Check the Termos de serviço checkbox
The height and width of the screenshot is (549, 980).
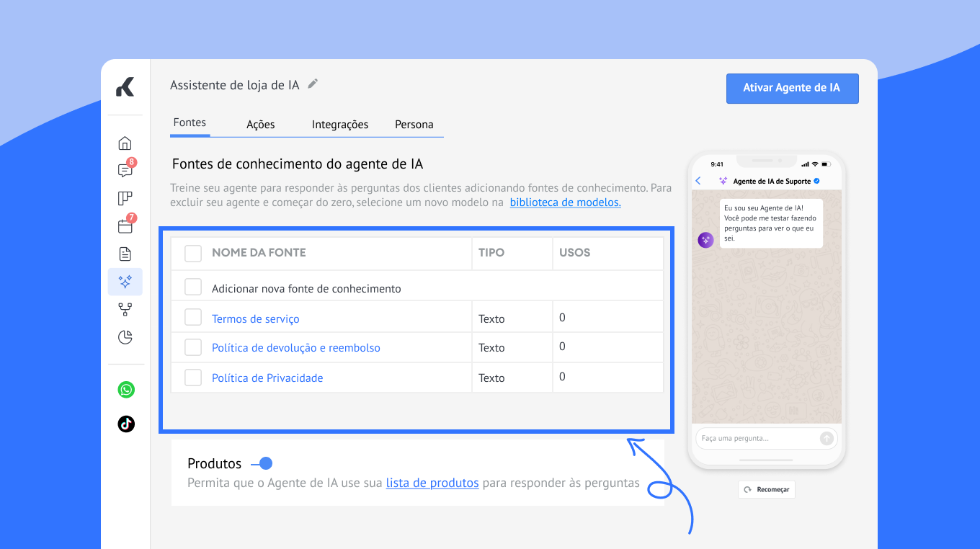193,318
